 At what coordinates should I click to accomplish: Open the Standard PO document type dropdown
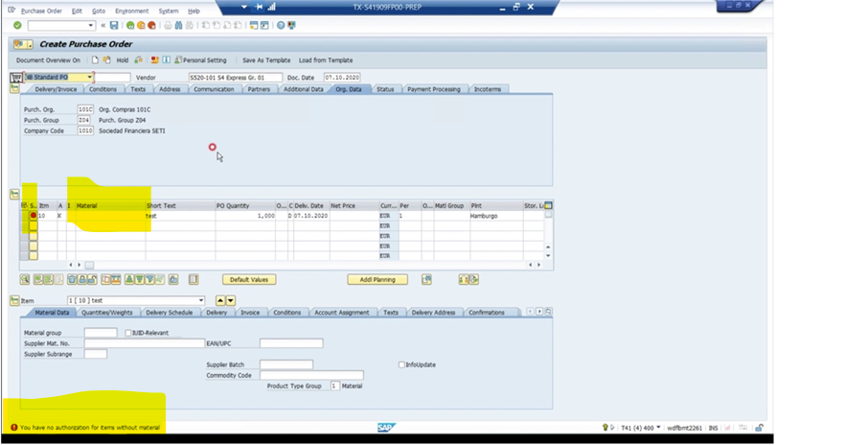click(90, 78)
